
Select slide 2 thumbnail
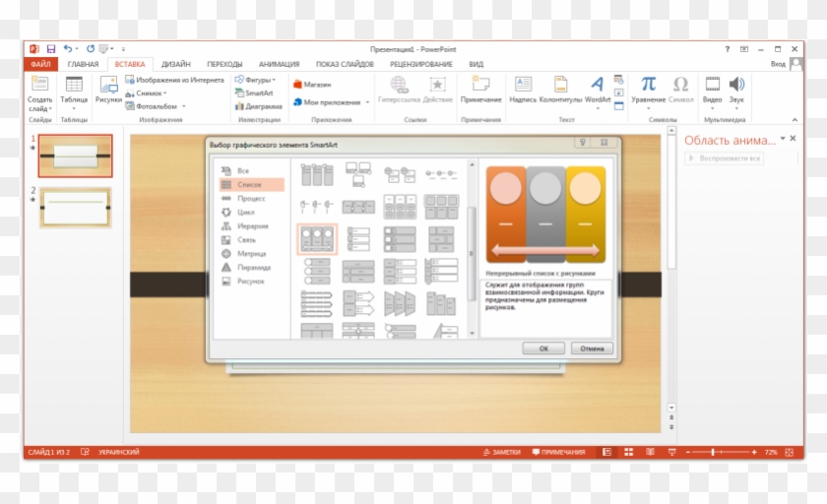click(x=76, y=207)
